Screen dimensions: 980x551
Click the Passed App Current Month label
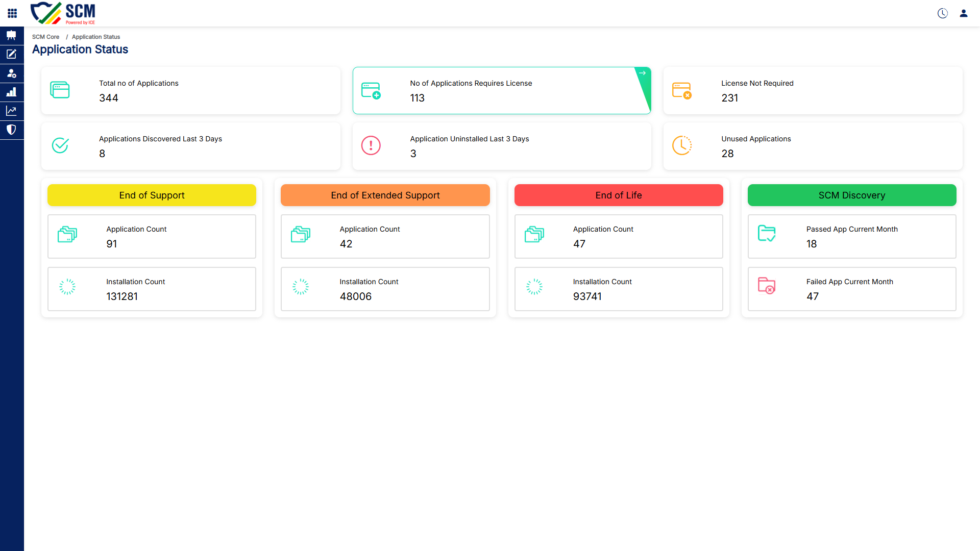(x=852, y=230)
